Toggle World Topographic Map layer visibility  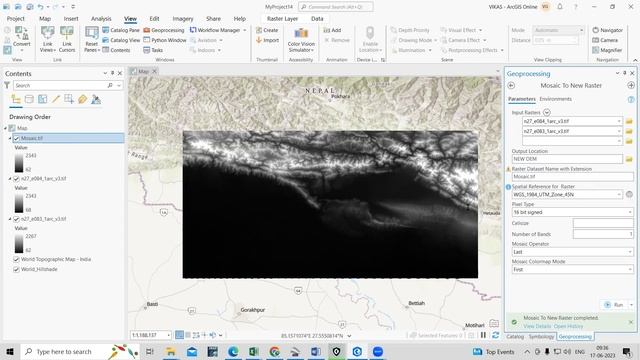click(17, 260)
